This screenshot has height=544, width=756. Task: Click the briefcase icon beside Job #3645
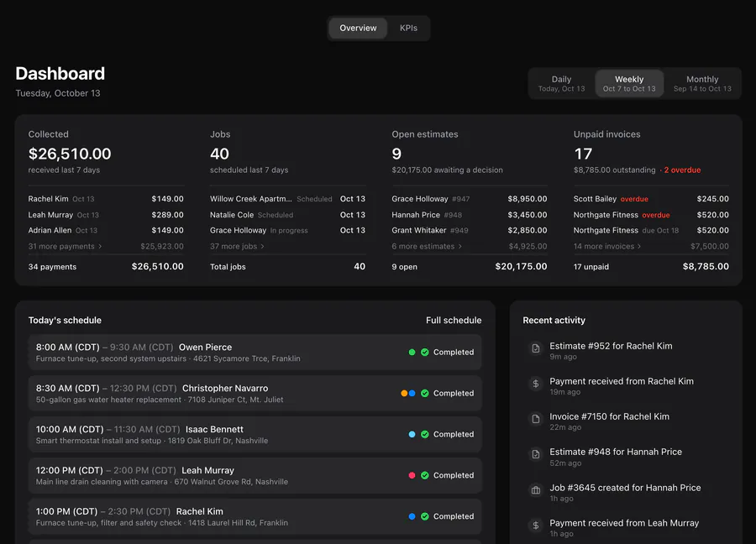point(536,490)
